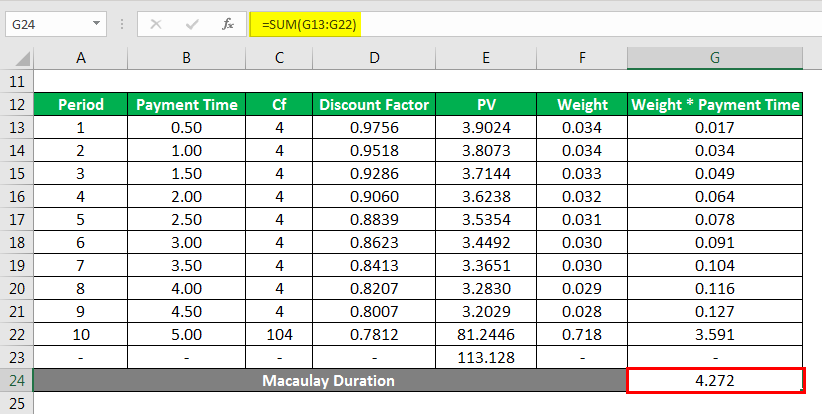
Task: Select column G header
Action: 715,58
